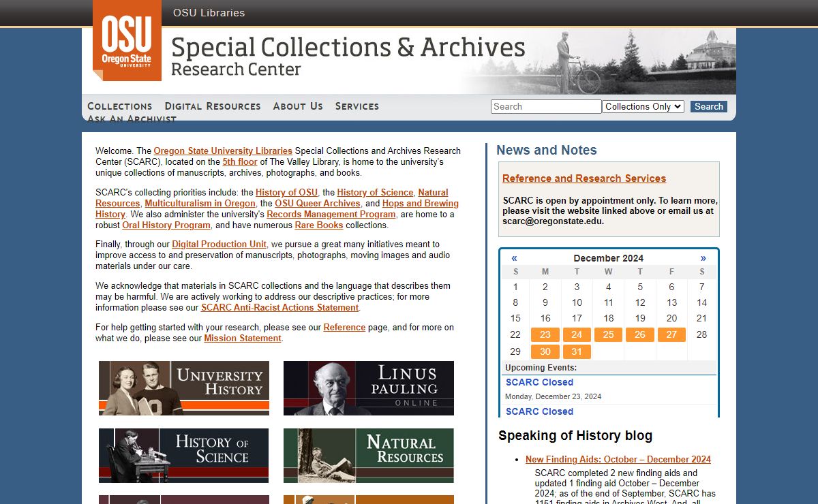Viewport: 818px width, 504px height.
Task: Go to previous month in calendar
Action: (x=514, y=258)
